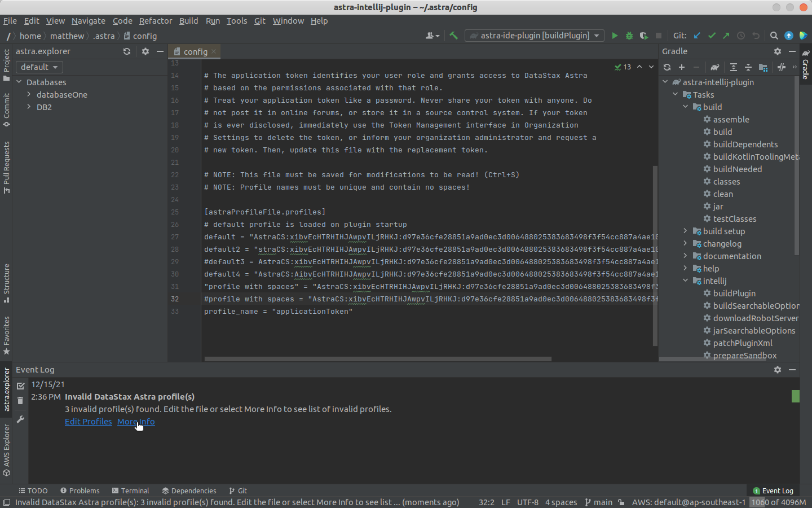Viewport: 812px width, 508px height.
Task: Open the Terminal tool window tab
Action: point(130,491)
